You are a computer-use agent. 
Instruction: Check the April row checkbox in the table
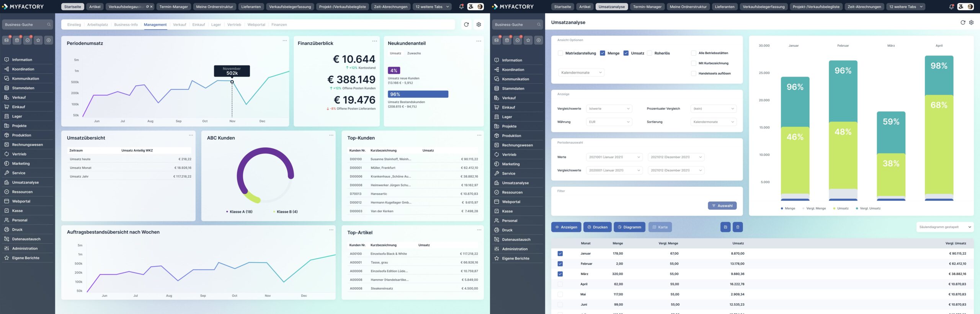(560, 284)
